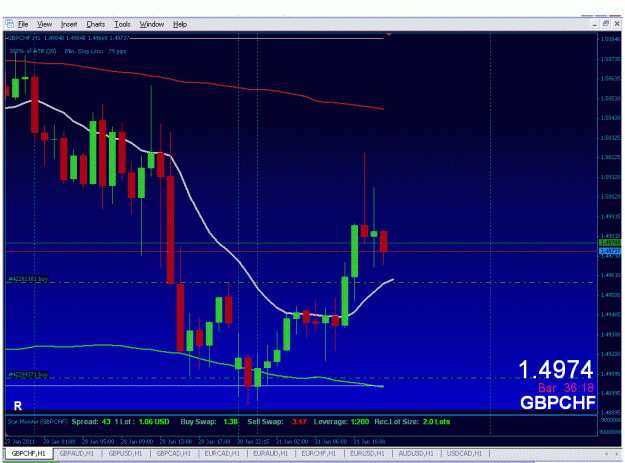Switch to the EURCHF,H1 chart tab
This screenshot has width=625, height=463.
pos(318,453)
